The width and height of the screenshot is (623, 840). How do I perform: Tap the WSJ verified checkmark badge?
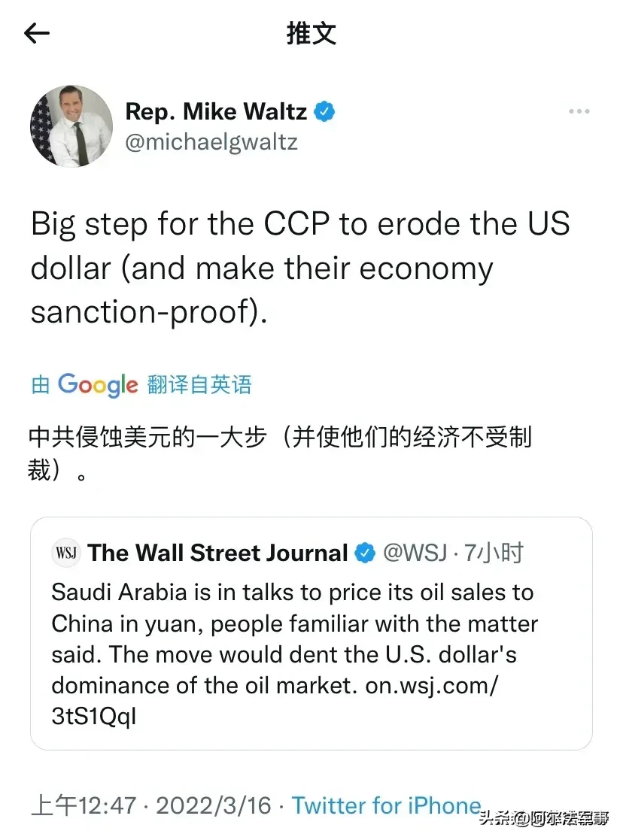365,553
